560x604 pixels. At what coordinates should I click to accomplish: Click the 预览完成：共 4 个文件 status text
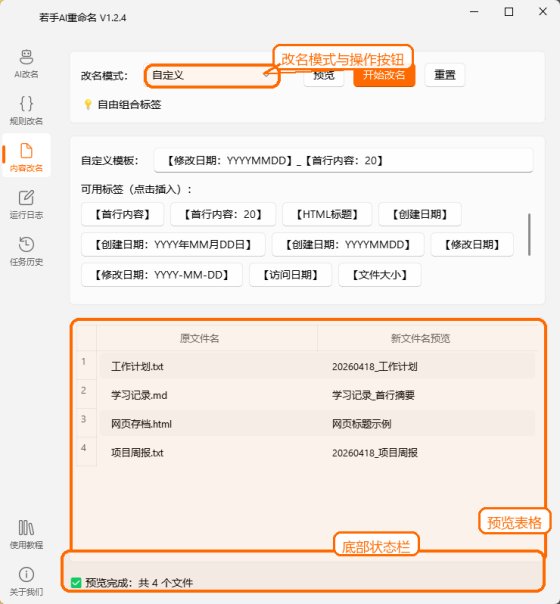[139, 583]
